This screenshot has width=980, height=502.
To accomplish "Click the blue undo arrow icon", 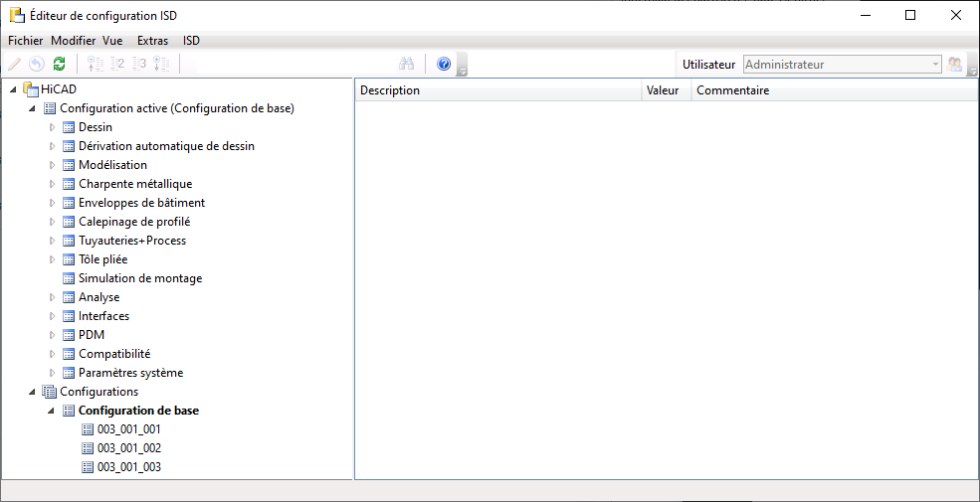I will tap(37, 64).
